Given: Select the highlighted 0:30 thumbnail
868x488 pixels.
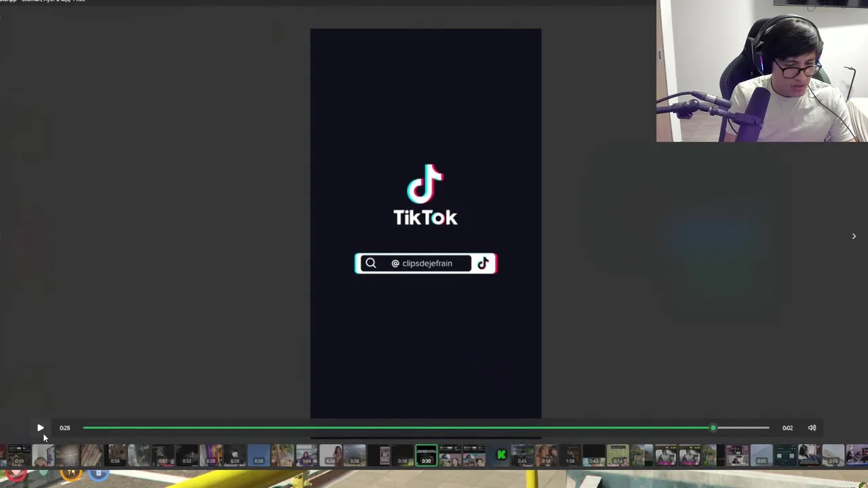Looking at the screenshot, I should click(427, 455).
